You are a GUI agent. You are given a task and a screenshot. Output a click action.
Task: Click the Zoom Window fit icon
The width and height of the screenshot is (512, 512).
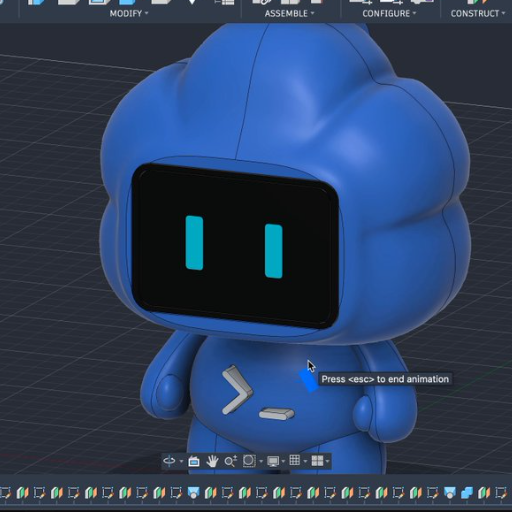[x=249, y=461]
